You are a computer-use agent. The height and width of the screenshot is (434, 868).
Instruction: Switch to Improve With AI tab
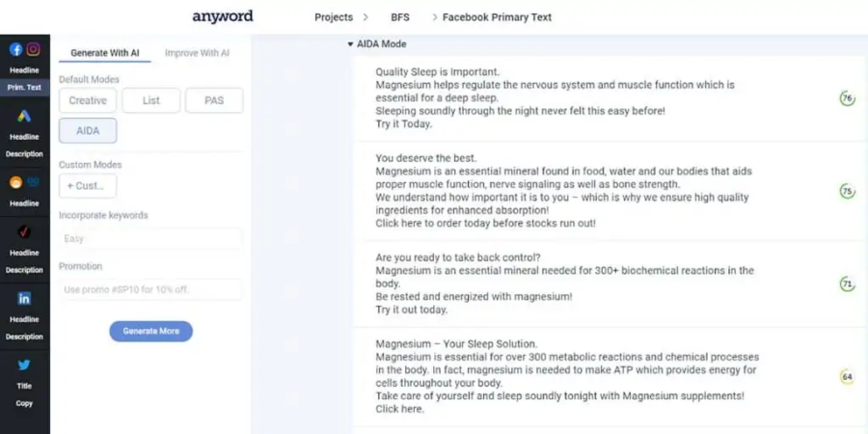coord(197,53)
